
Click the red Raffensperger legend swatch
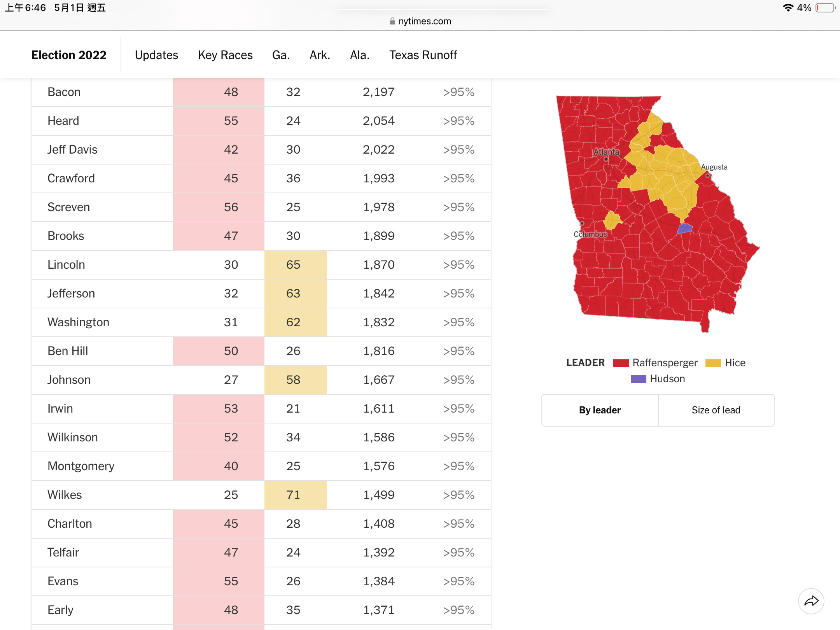pyautogui.click(x=621, y=363)
